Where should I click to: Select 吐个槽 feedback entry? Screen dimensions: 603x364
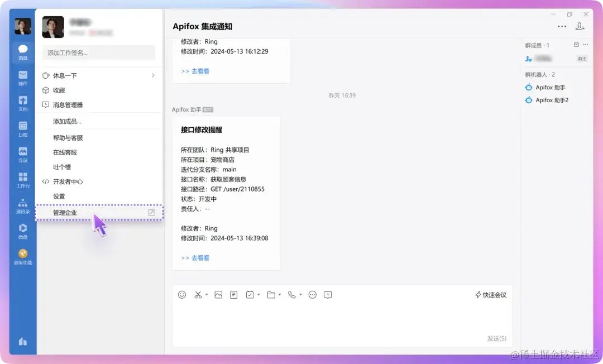99,167
